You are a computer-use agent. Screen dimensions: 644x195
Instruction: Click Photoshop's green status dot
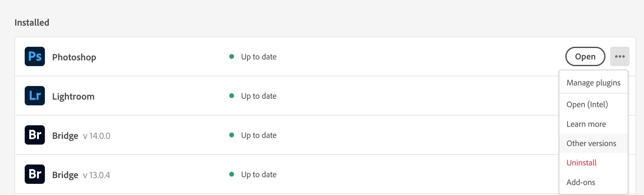[232, 56]
